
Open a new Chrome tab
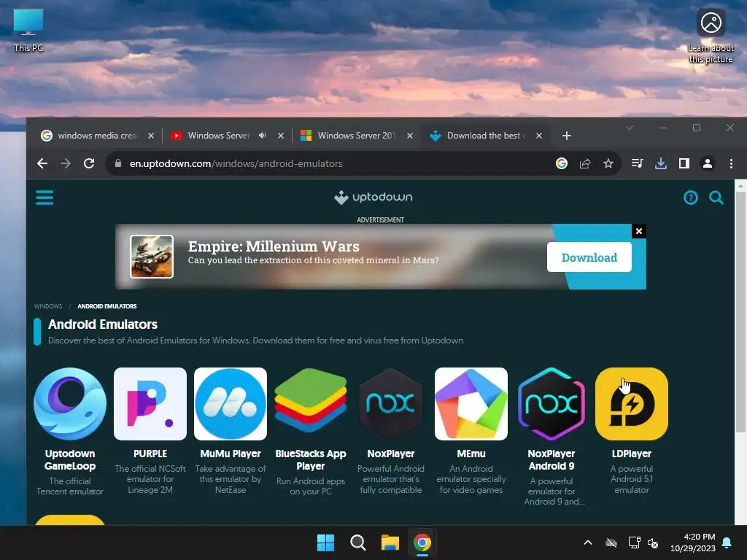566,136
